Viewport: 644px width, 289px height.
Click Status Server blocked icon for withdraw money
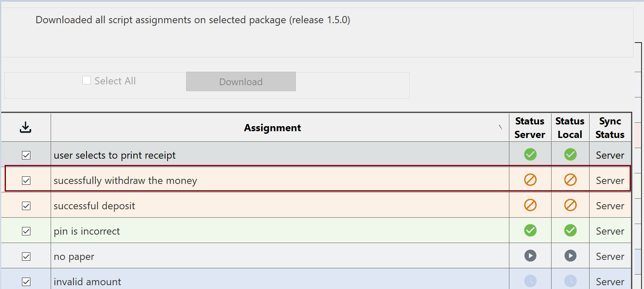click(x=530, y=180)
